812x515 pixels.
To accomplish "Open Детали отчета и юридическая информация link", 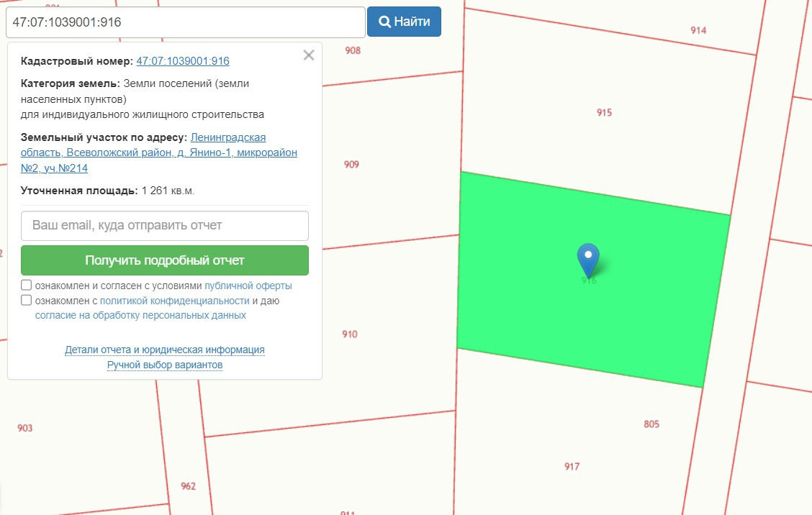I will pos(165,350).
